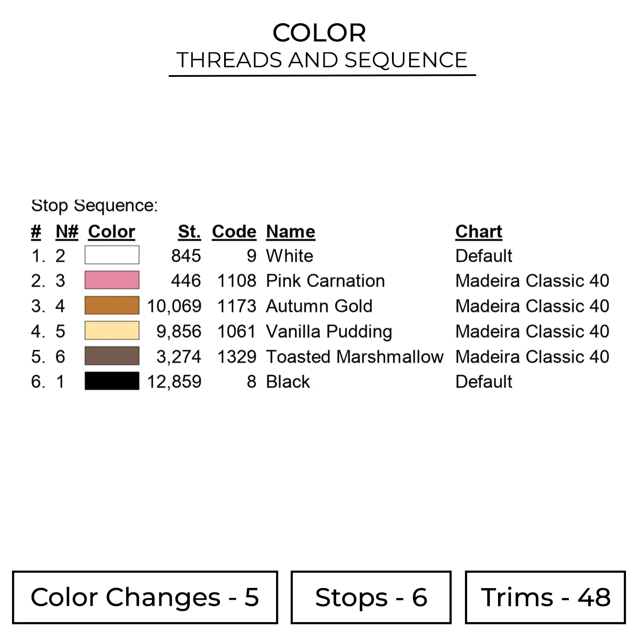Viewport: 644px width, 644px height.
Task: Click the Autumn Gold stitch count 10,069
Action: click(174, 306)
